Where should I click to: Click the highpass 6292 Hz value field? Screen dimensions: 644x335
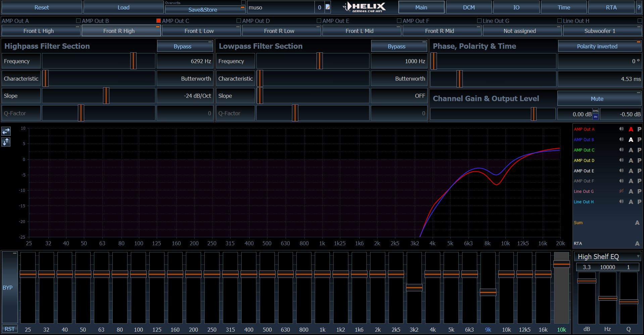(x=185, y=61)
